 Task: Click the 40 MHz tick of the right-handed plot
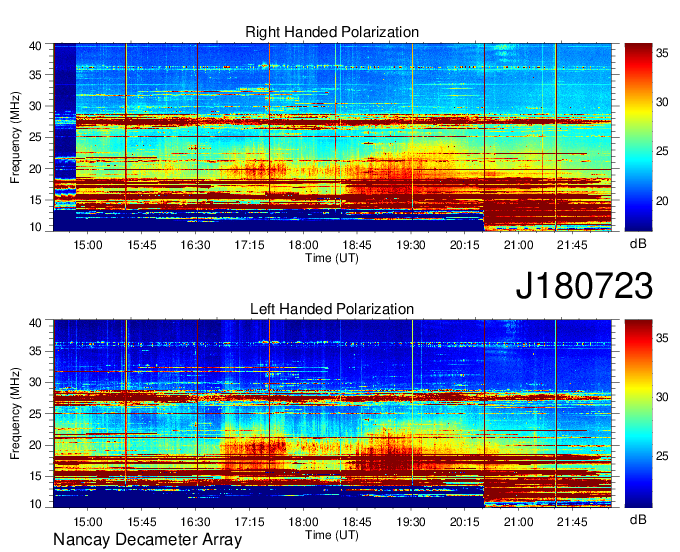pyautogui.click(x=35, y=46)
